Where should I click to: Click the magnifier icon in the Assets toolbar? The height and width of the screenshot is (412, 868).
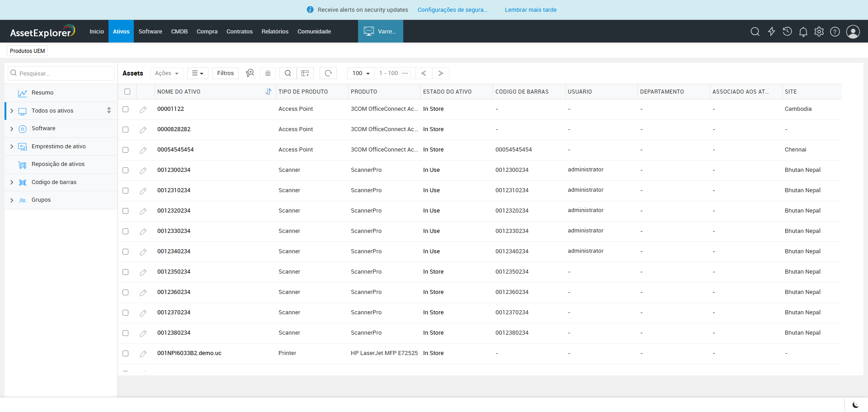click(x=288, y=73)
